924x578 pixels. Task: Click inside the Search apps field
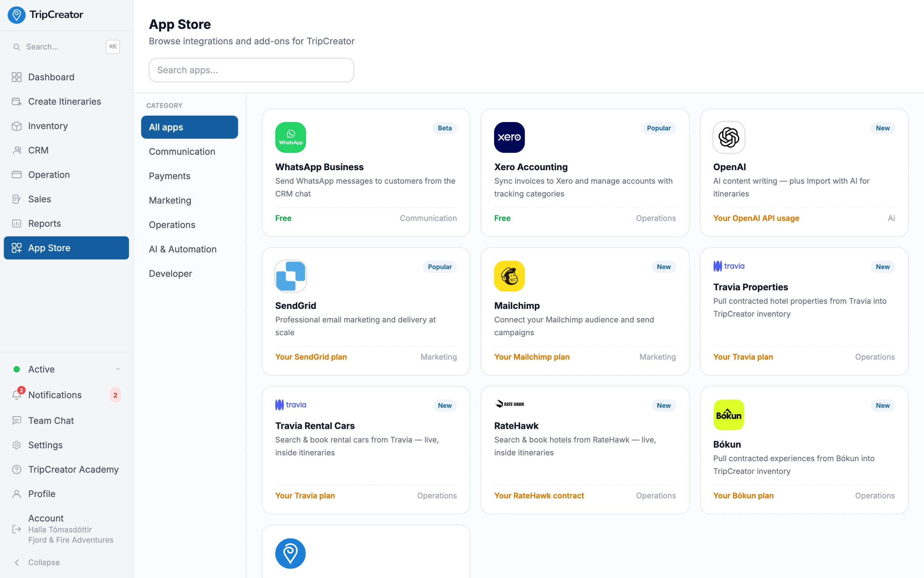point(251,70)
